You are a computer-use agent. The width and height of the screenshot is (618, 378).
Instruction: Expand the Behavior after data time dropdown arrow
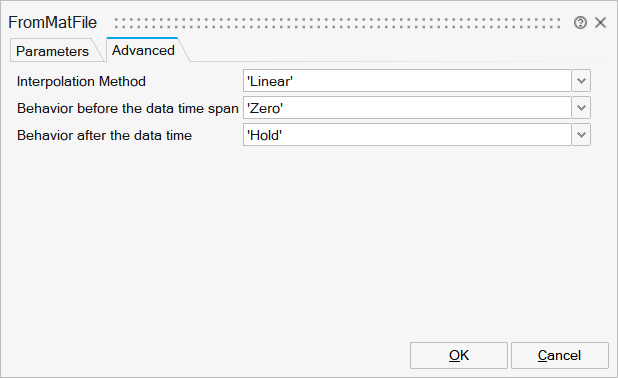(581, 135)
